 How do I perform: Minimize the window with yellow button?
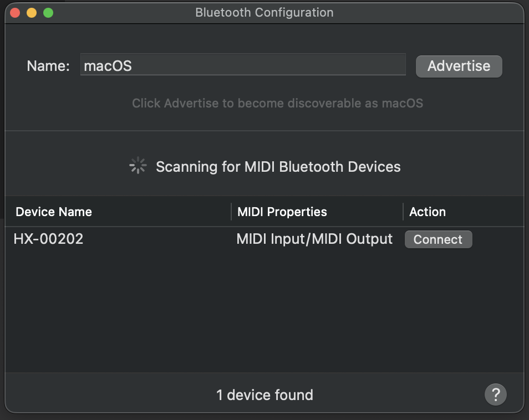[32, 13]
